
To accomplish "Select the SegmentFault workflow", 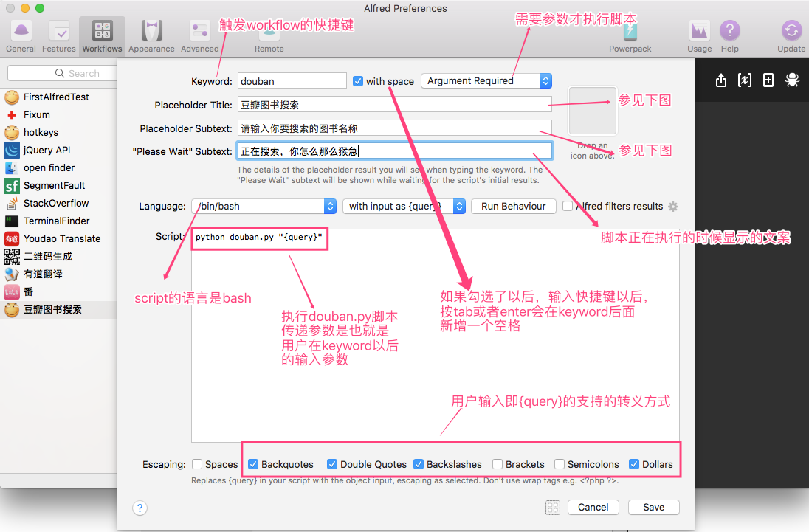I will tap(58, 186).
